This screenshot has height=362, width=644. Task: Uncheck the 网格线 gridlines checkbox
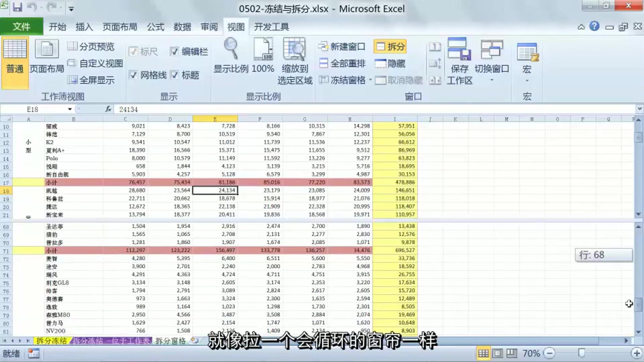[x=133, y=75]
